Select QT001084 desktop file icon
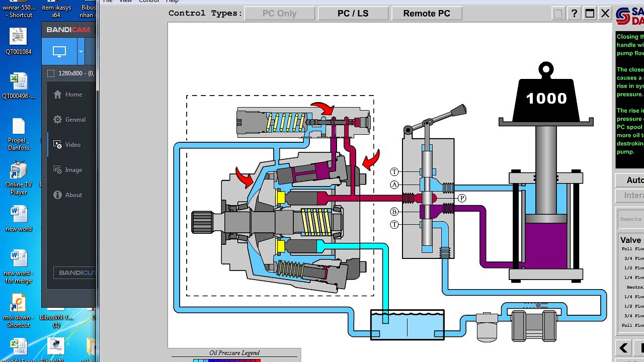The height and width of the screenshot is (362, 644). pos(19,41)
